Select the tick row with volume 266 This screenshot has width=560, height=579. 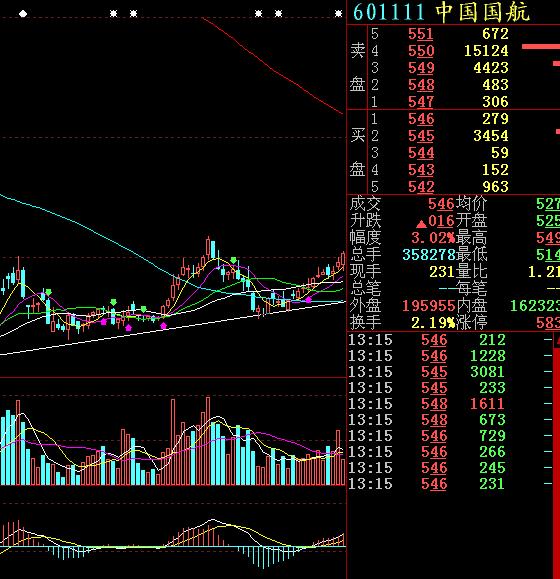tap(450, 452)
